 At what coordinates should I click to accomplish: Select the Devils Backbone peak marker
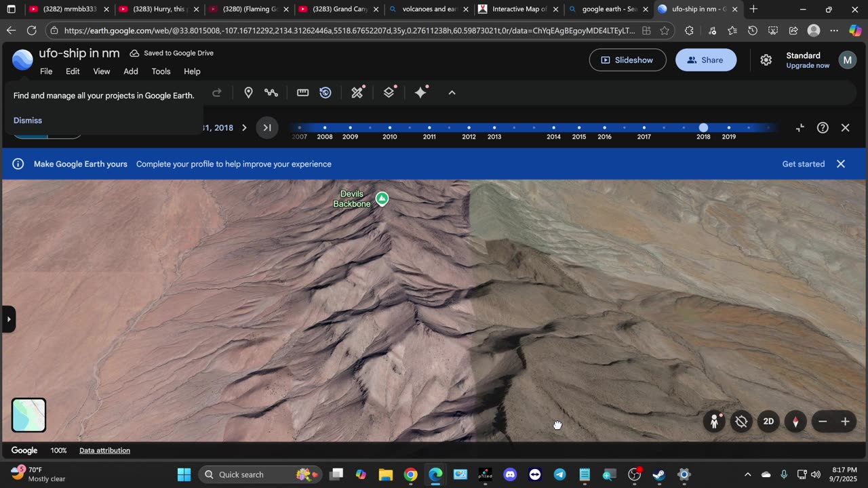382,199
